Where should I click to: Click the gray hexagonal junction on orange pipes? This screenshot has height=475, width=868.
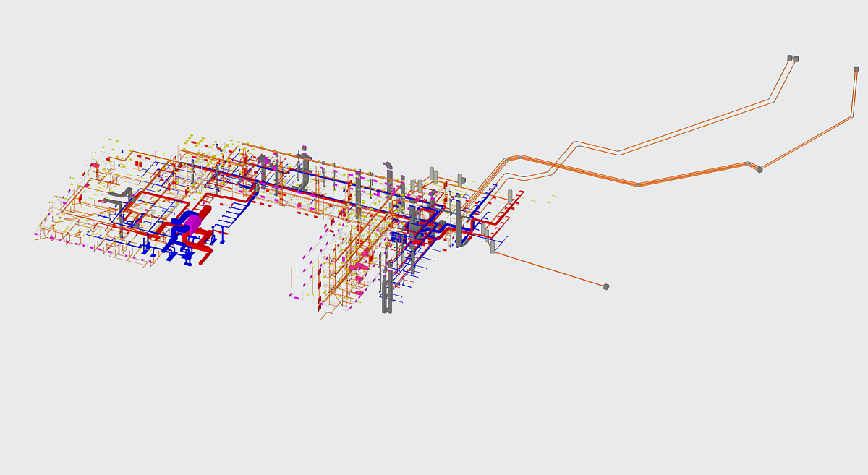click(759, 169)
